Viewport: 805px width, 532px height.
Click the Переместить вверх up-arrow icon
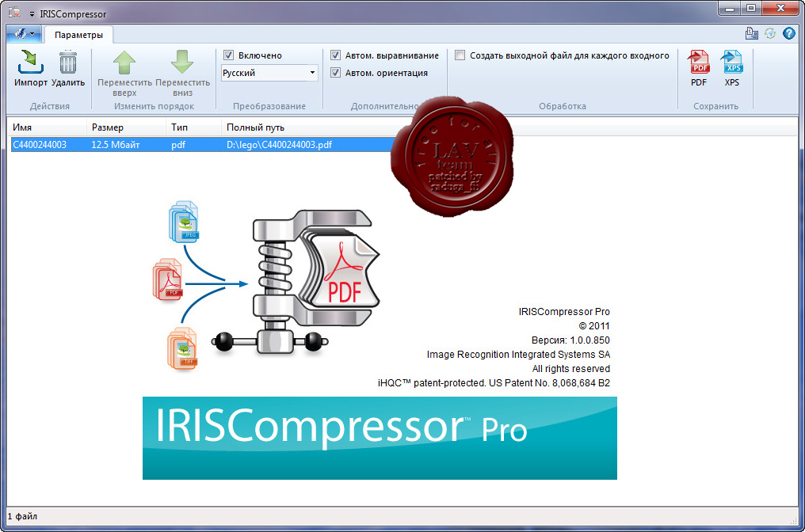coord(124,62)
